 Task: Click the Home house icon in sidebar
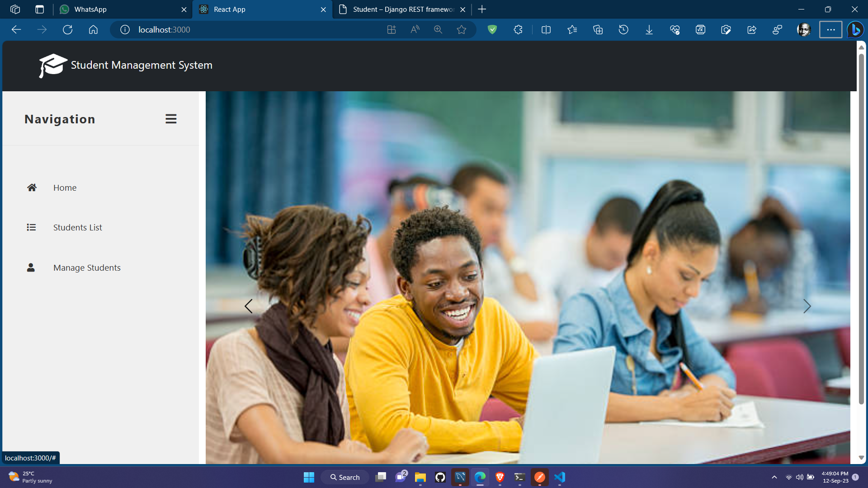click(32, 188)
